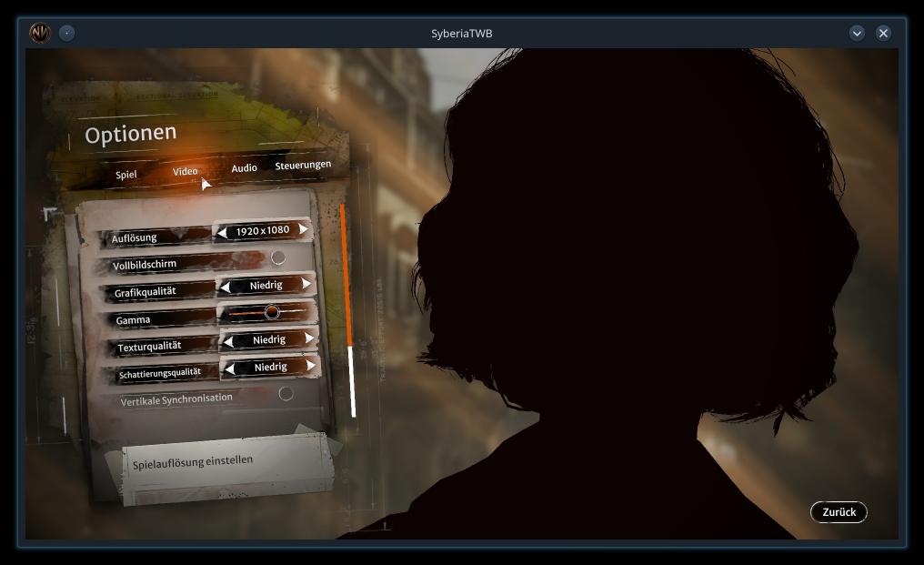Lower Grafikqualität with left arrow
924x565 pixels.
click(226, 288)
